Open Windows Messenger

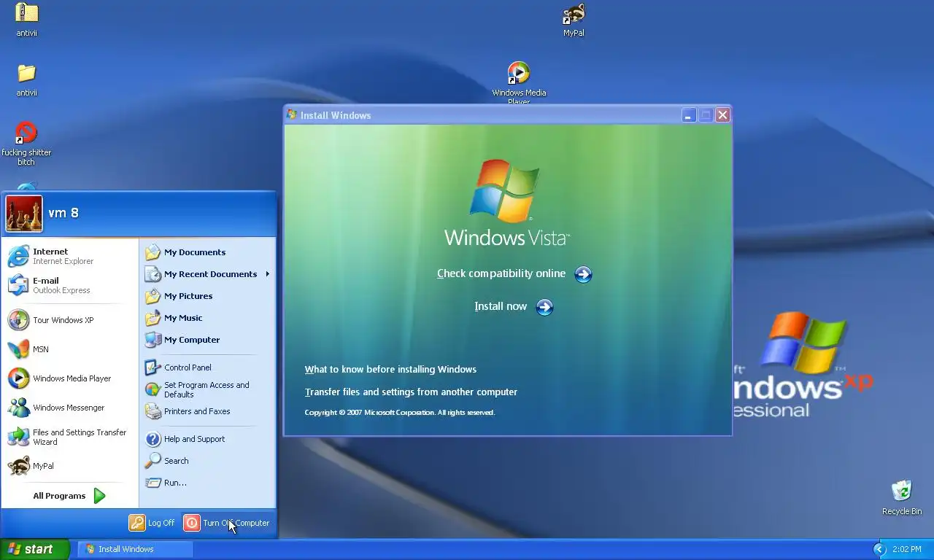pyautogui.click(x=70, y=408)
